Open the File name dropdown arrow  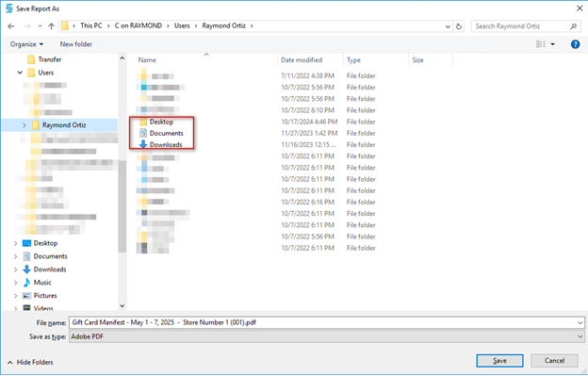tap(580, 323)
